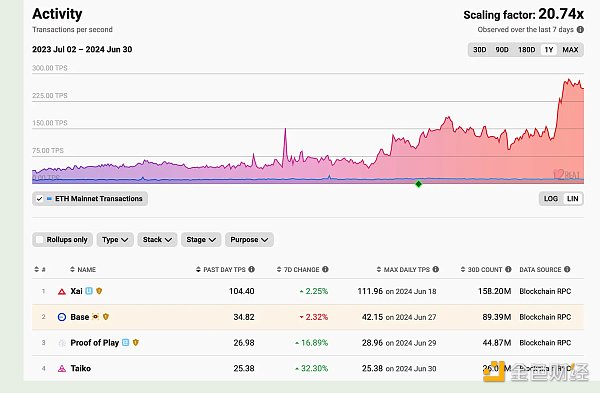
Task: Click info icon beside 'Observed over last 7 days'
Action: (580, 29)
